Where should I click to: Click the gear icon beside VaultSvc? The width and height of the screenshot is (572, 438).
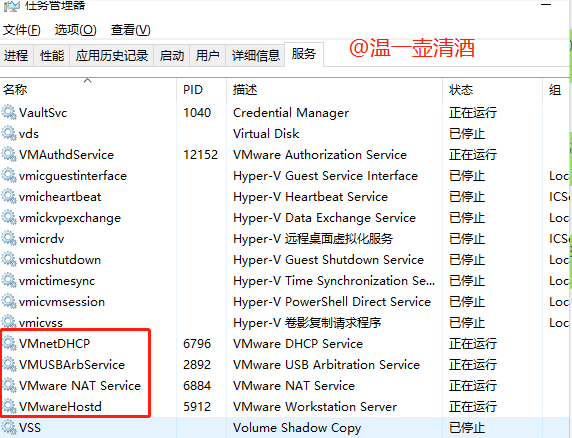(9, 112)
